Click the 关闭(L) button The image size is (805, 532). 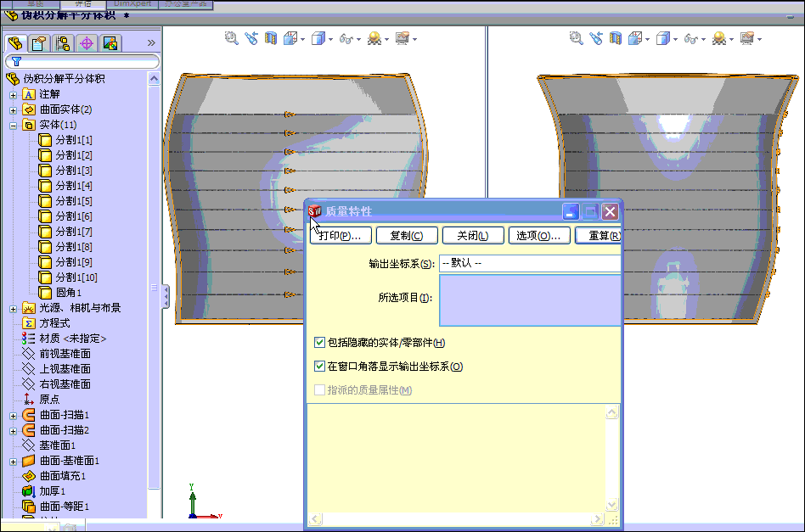click(473, 236)
